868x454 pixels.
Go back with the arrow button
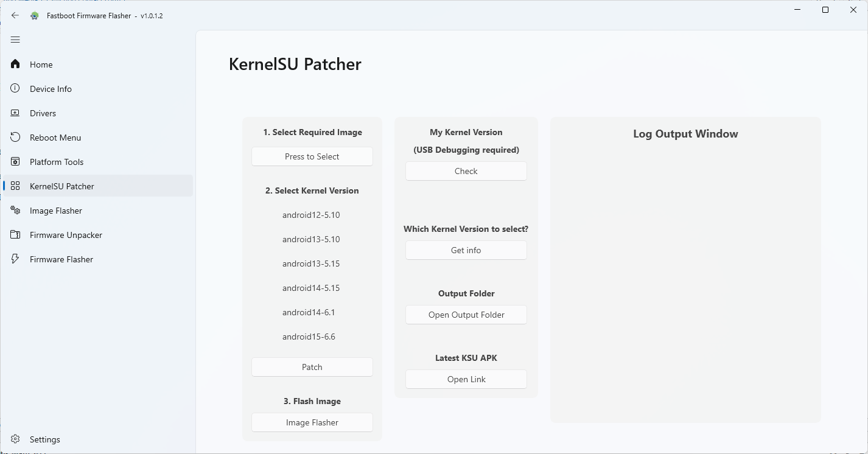tap(15, 16)
